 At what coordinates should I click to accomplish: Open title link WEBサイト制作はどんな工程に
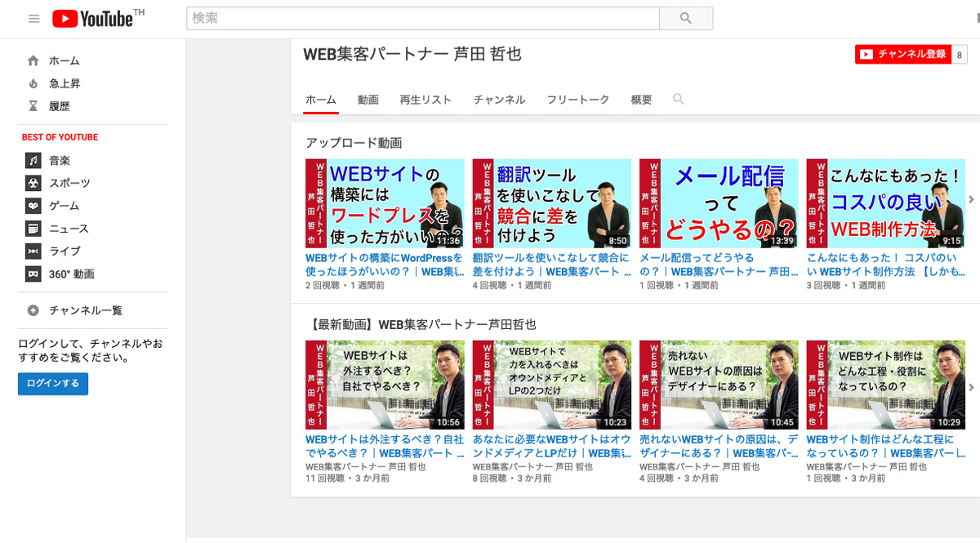[x=886, y=446]
